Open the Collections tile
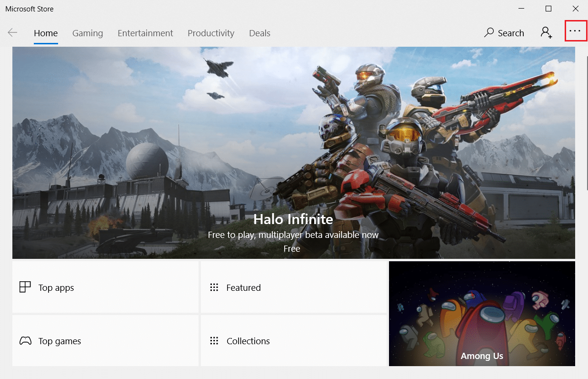Viewport: 588px width, 379px height. tap(294, 340)
